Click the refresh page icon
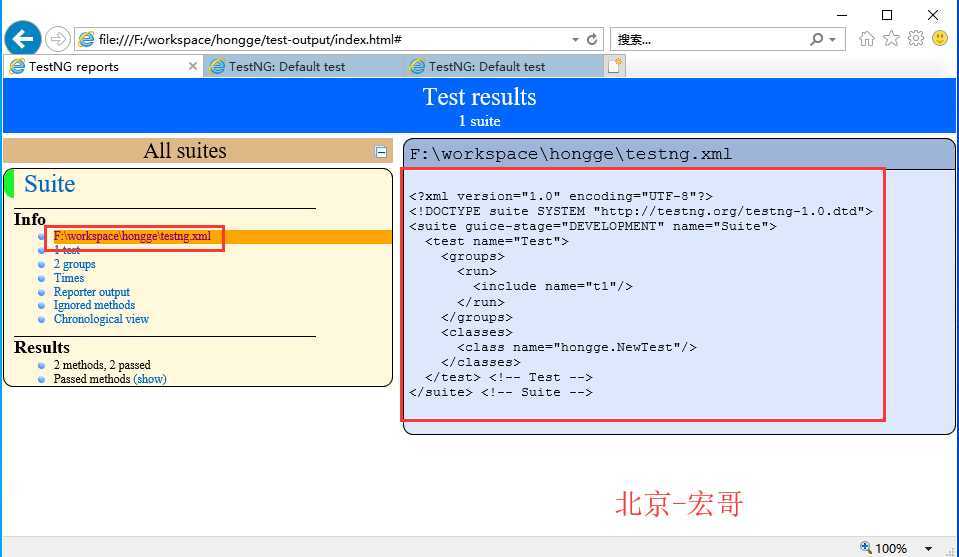The height and width of the screenshot is (557, 959). point(591,39)
